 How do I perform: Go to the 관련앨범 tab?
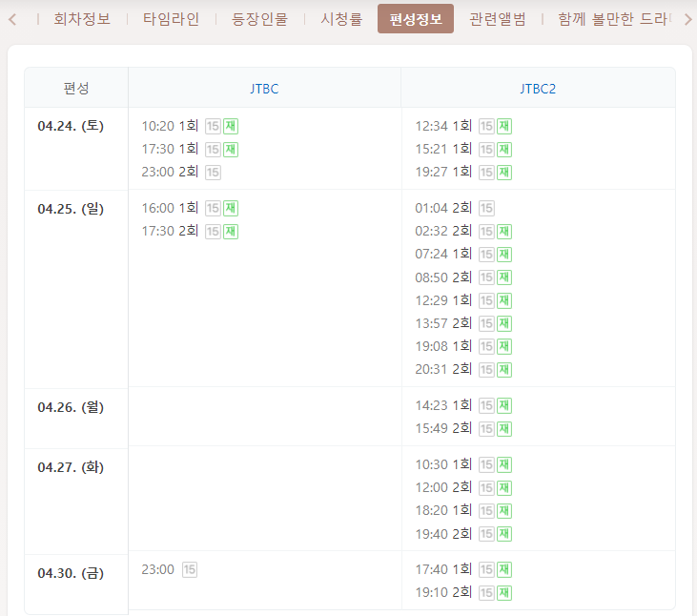click(x=498, y=19)
